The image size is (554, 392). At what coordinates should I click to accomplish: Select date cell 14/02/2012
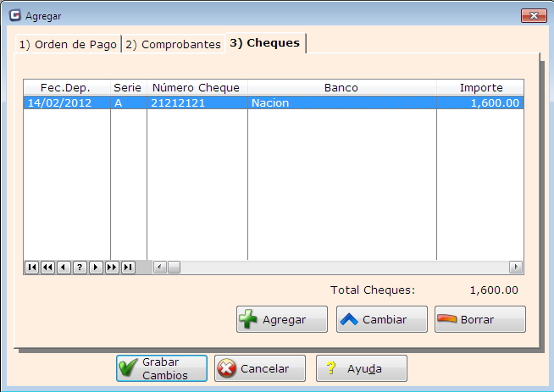pyautogui.click(x=67, y=102)
